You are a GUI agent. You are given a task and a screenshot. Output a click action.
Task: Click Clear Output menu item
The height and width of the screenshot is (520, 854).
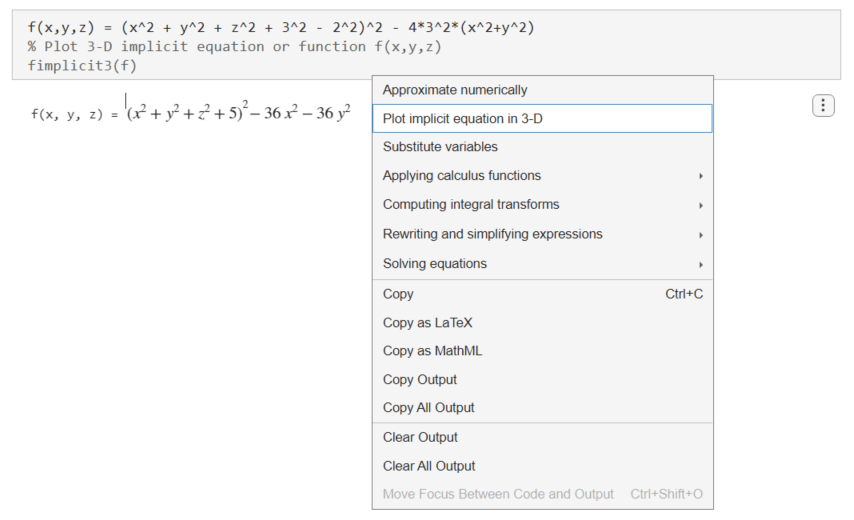tap(420, 437)
